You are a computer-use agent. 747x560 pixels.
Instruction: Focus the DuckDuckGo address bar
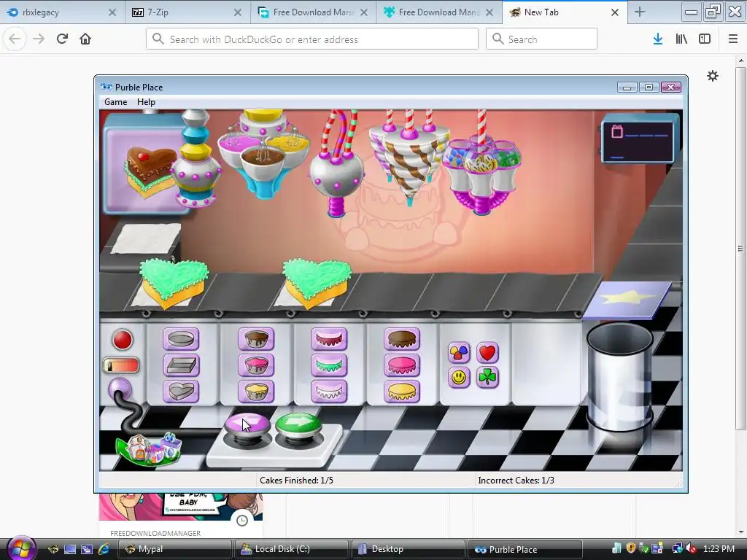click(x=312, y=39)
